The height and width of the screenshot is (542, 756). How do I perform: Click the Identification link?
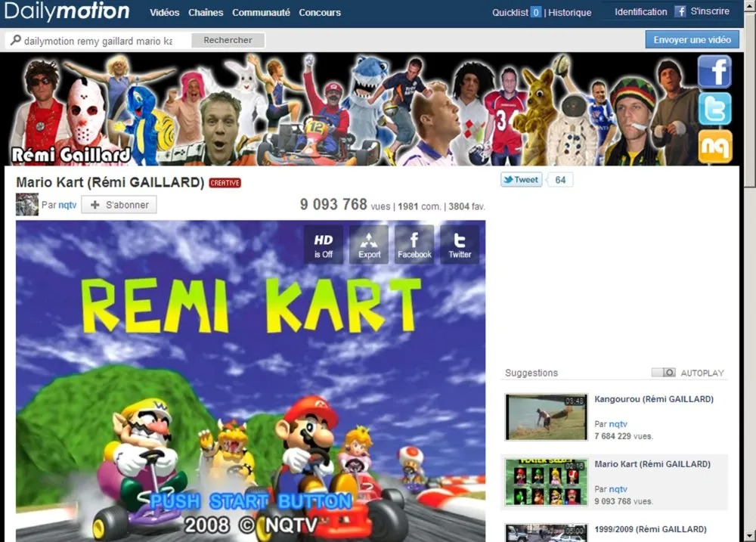tap(641, 11)
